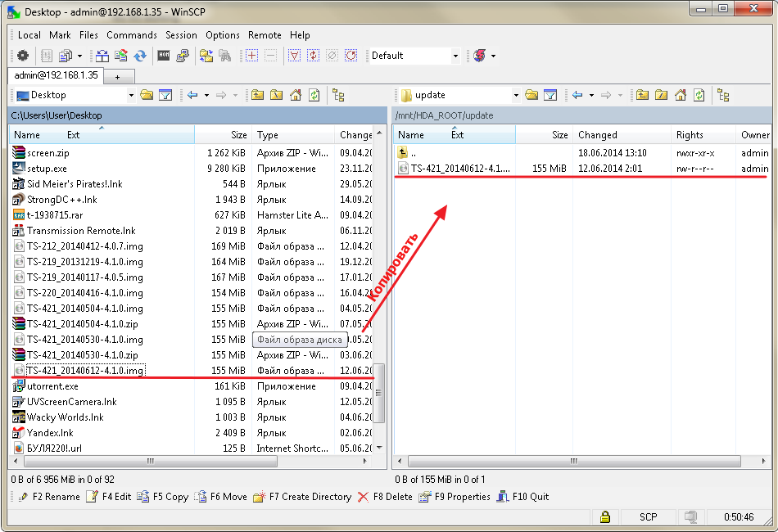Go back in local panel history

pyautogui.click(x=193, y=95)
